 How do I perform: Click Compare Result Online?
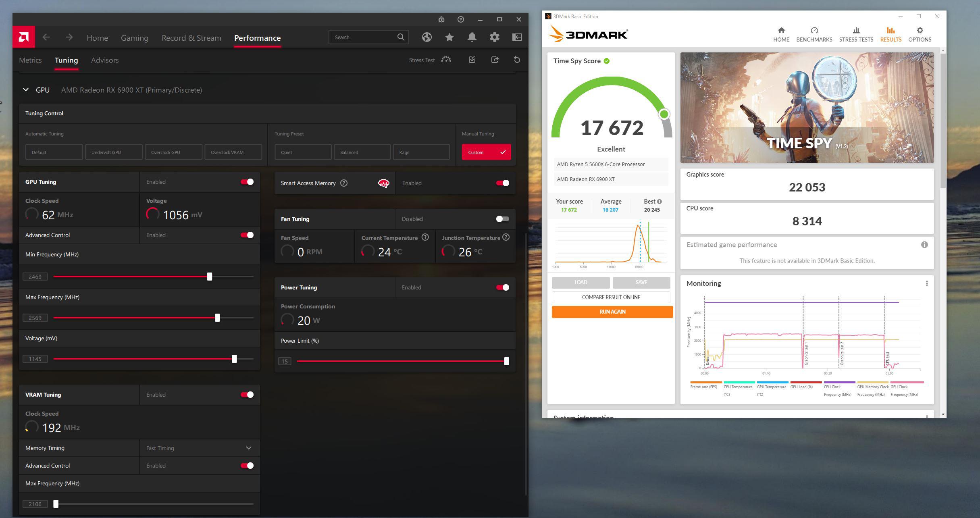(611, 297)
